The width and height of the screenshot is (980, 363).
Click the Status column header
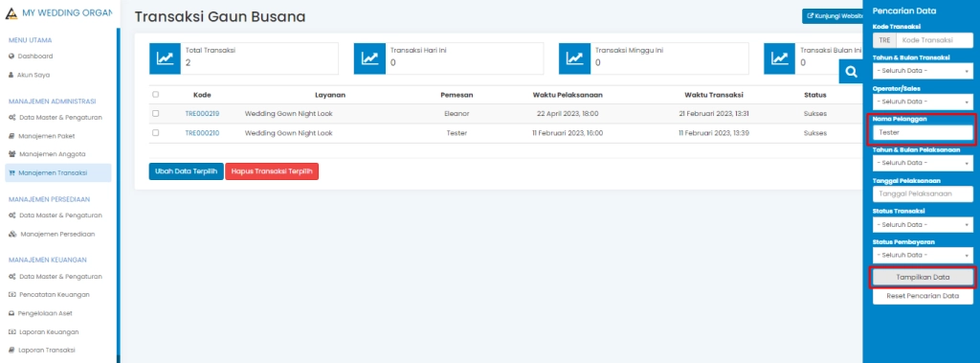pyautogui.click(x=815, y=95)
